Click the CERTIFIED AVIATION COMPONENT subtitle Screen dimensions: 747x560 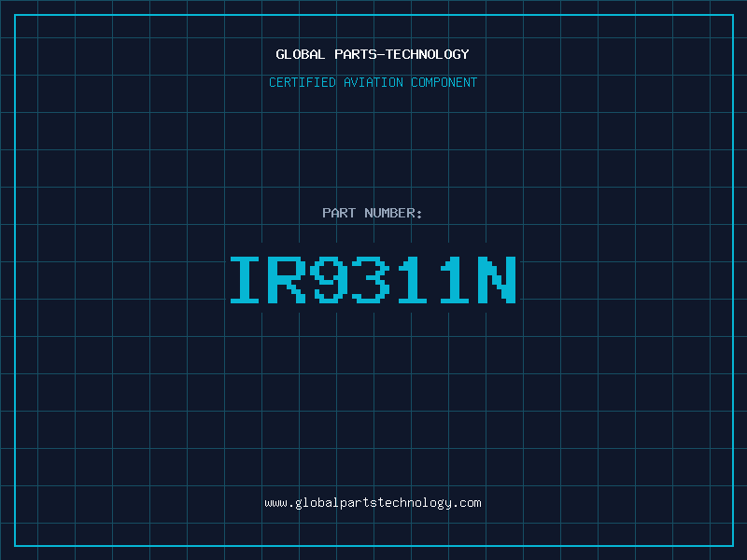pyautogui.click(x=373, y=82)
